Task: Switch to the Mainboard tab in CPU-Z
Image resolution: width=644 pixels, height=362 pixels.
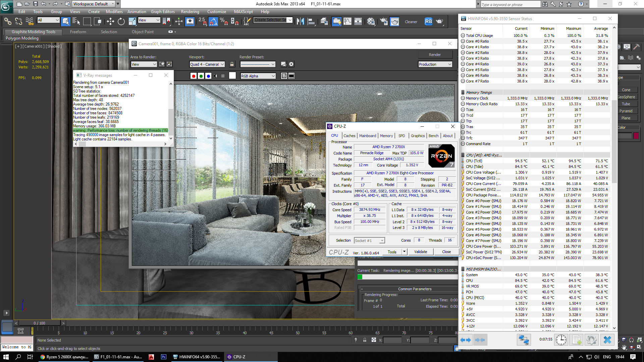Action: click(x=367, y=136)
